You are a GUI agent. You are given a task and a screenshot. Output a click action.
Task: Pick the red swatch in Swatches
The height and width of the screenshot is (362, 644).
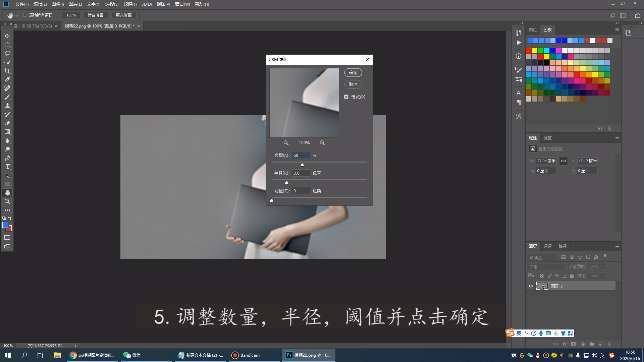tap(529, 51)
